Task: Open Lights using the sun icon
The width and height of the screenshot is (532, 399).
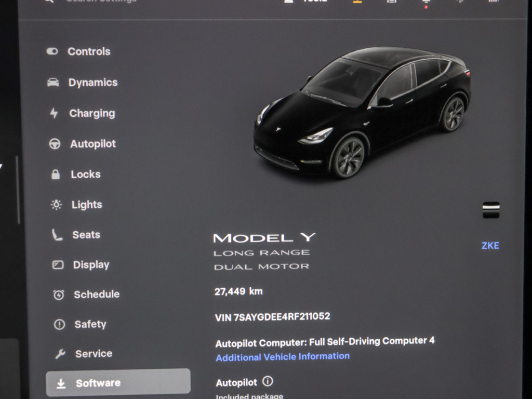Action: (56, 205)
